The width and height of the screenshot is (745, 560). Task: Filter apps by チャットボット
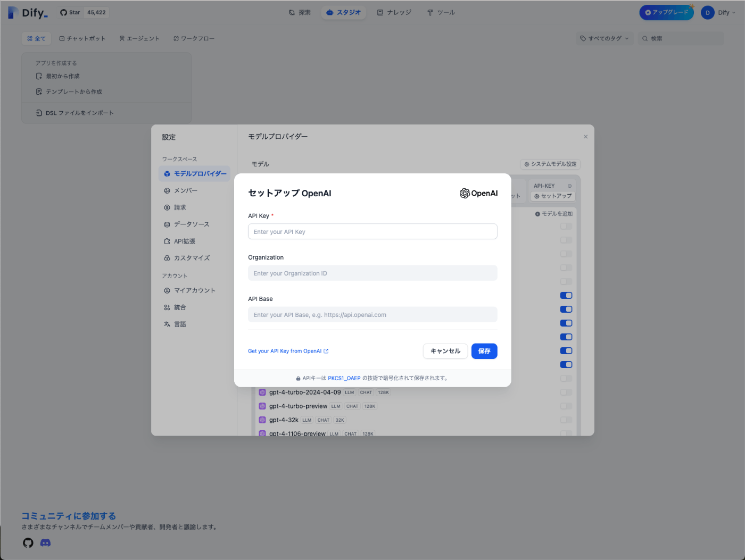click(82, 38)
